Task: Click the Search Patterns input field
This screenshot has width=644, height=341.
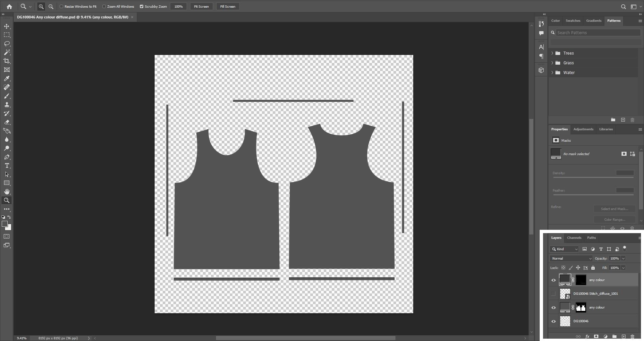Action: click(x=598, y=32)
